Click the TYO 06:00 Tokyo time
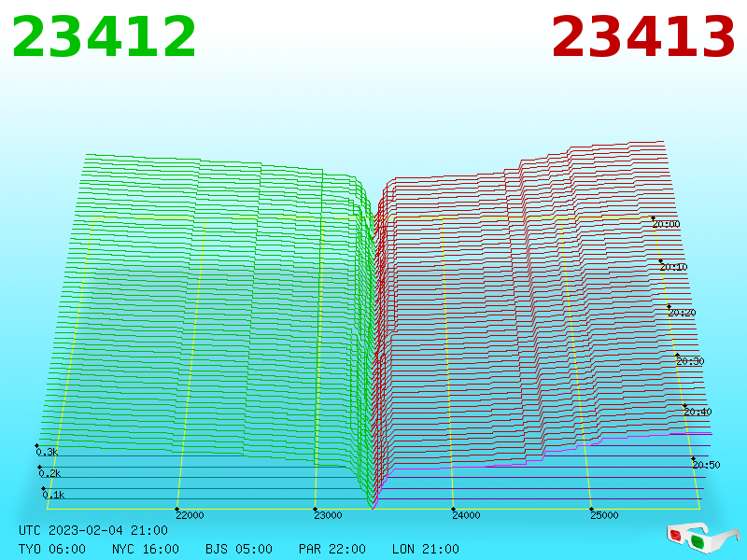 52,549
